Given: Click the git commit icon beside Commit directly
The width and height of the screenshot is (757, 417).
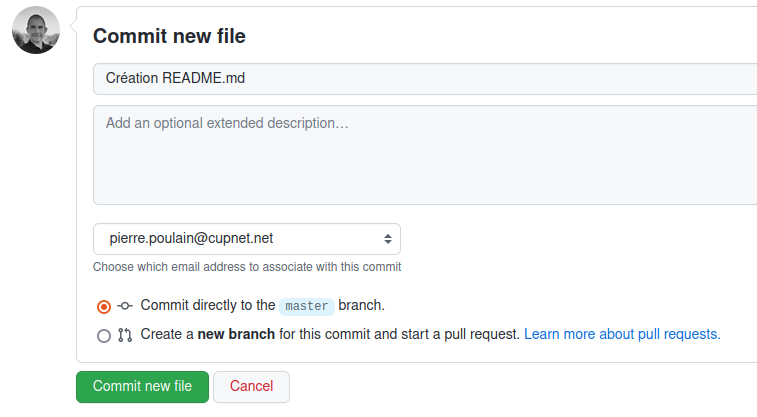Looking at the screenshot, I should 125,306.
